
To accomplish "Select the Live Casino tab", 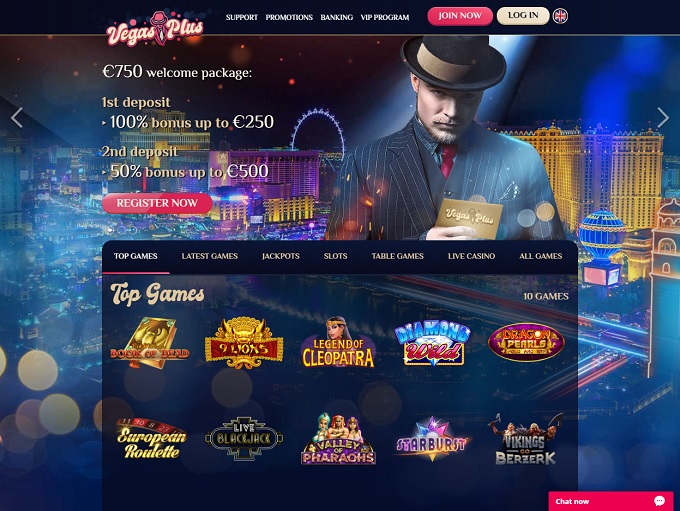I will pyautogui.click(x=471, y=256).
